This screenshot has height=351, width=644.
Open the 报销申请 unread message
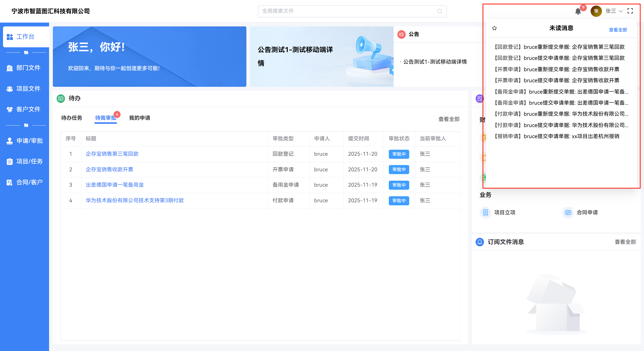click(557, 136)
